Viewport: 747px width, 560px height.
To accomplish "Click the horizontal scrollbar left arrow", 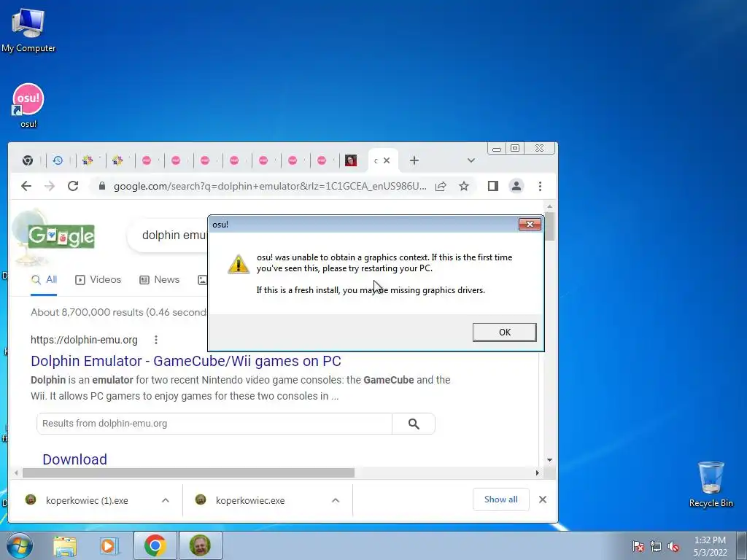I will pos(16,472).
